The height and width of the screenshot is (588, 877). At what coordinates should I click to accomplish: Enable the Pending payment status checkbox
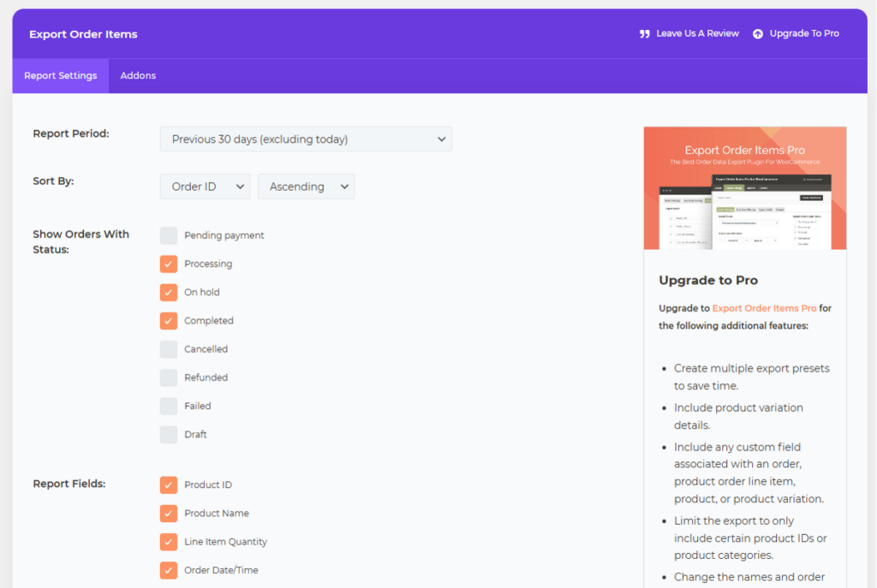(x=168, y=235)
